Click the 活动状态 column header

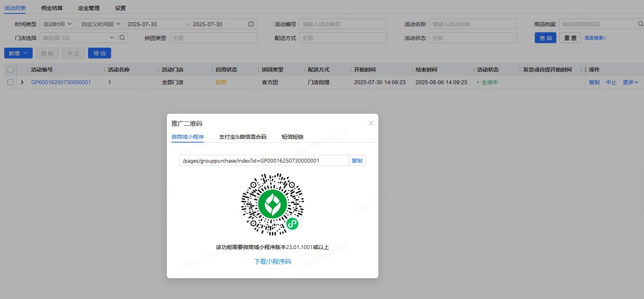click(x=488, y=70)
